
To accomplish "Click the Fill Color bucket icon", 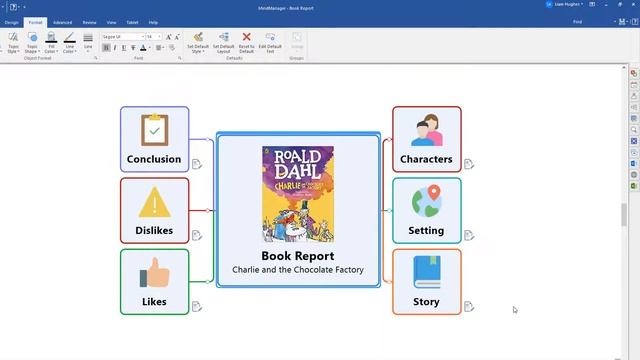I will (x=51, y=36).
